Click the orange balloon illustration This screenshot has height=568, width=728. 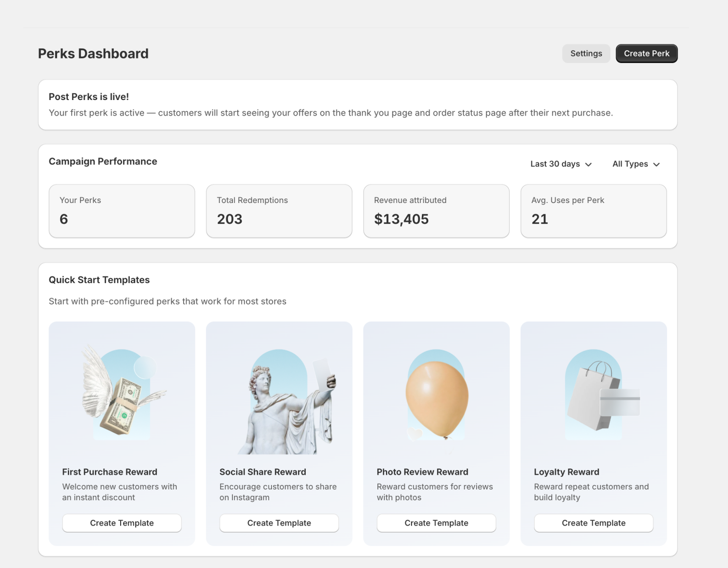pyautogui.click(x=437, y=395)
